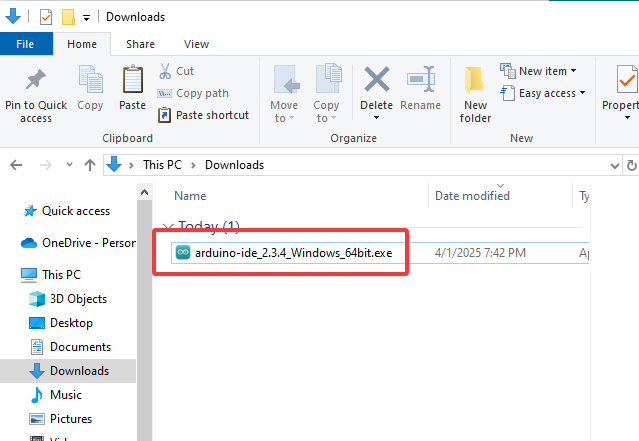This screenshot has width=639, height=441.
Task: Open the address bar history dropdown
Action: [x=615, y=165]
